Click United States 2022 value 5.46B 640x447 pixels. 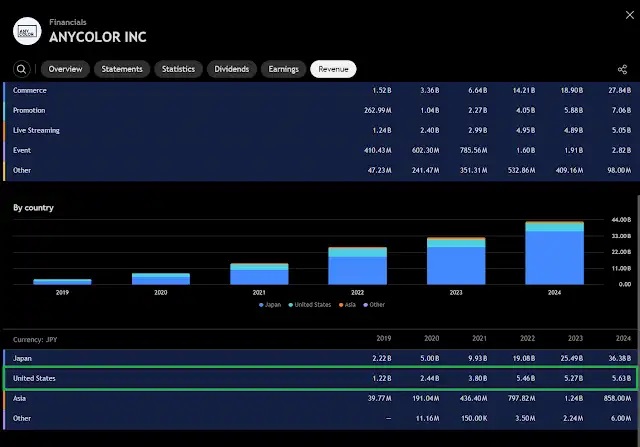(526, 378)
